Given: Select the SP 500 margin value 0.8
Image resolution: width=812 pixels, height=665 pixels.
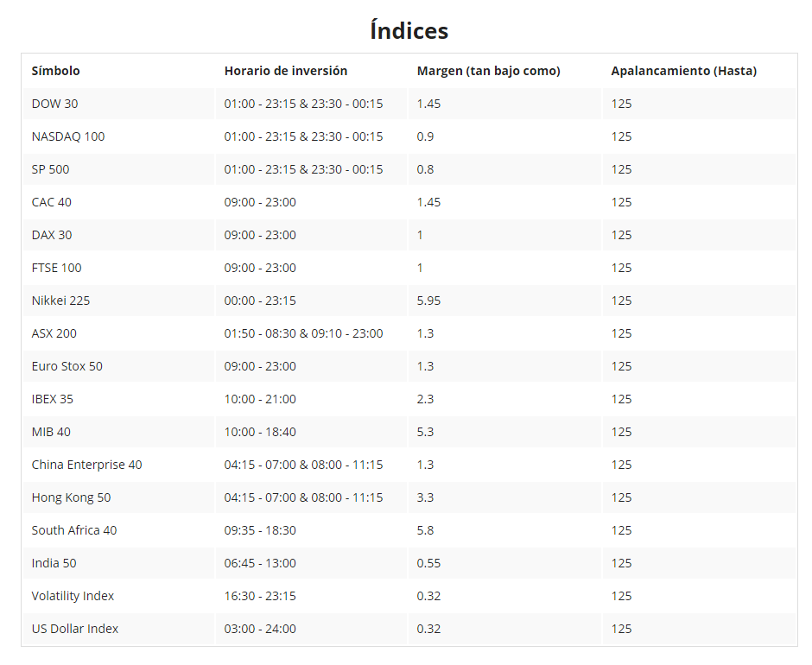Looking at the screenshot, I should pyautogui.click(x=425, y=169).
